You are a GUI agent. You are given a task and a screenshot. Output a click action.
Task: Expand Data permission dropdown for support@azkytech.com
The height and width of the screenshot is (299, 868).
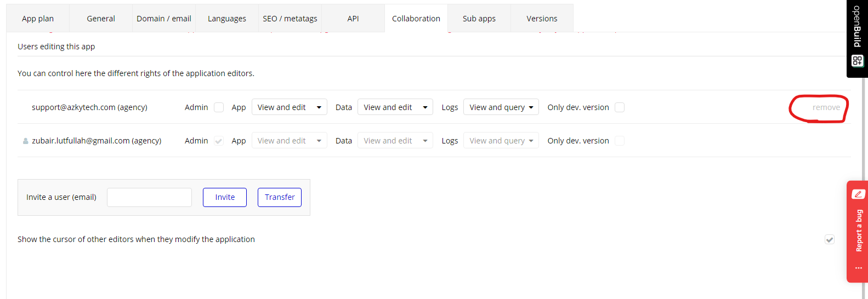(x=395, y=107)
